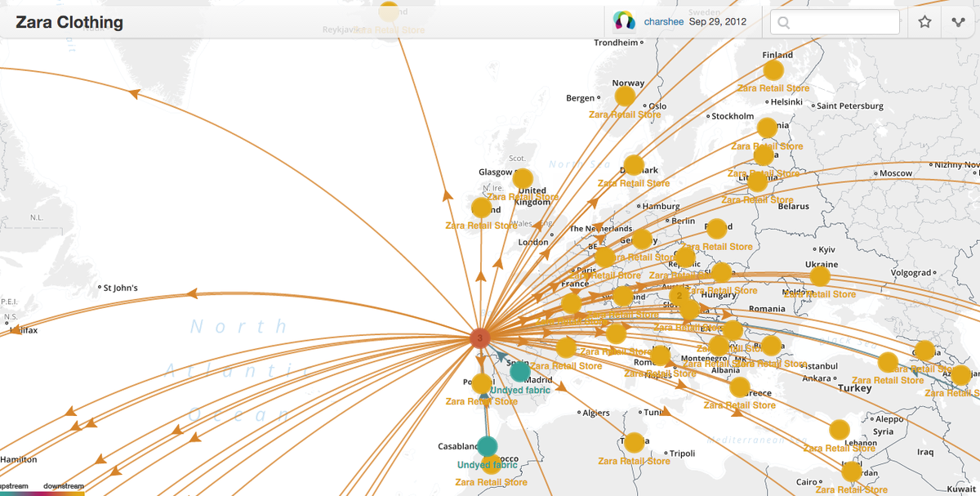Select the yellow store node below Casablanca
This screenshot has height=496, width=980.
point(491,464)
